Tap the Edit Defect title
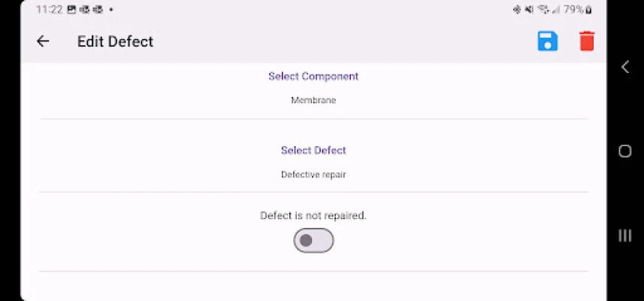Screen dimensions: 644x301 click(115, 41)
